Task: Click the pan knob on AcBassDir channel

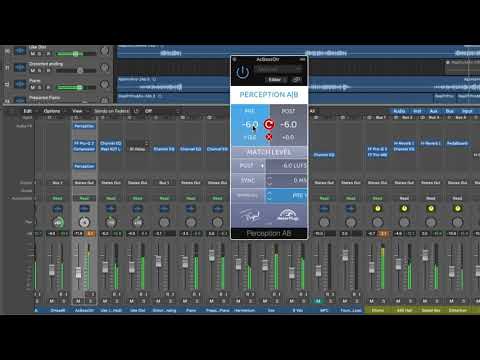Action: [x=84, y=222]
